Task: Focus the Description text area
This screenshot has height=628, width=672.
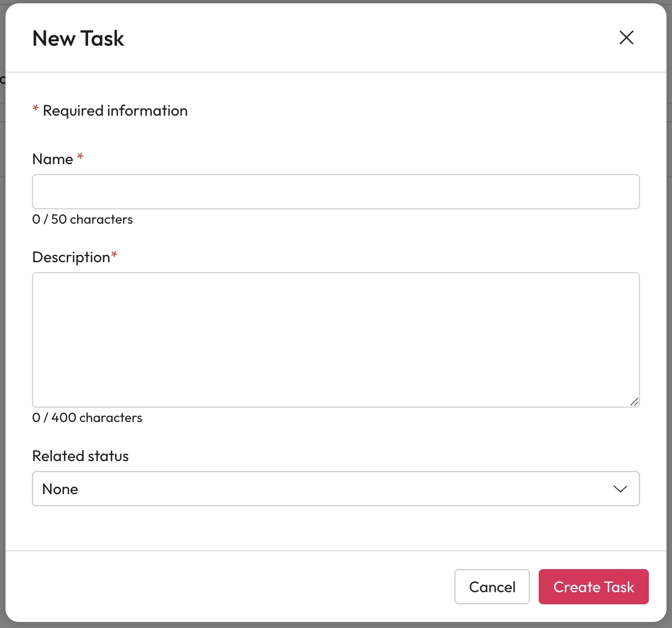Action: point(335,339)
